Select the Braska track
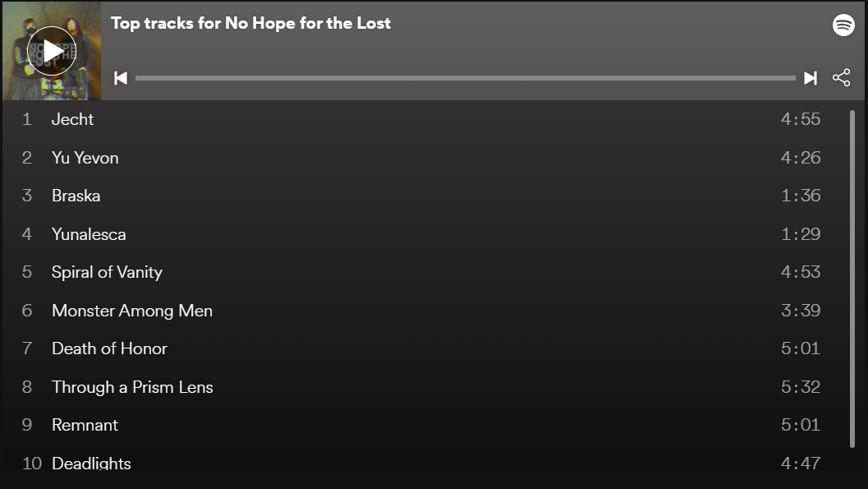This screenshot has height=489, width=868. [x=76, y=196]
